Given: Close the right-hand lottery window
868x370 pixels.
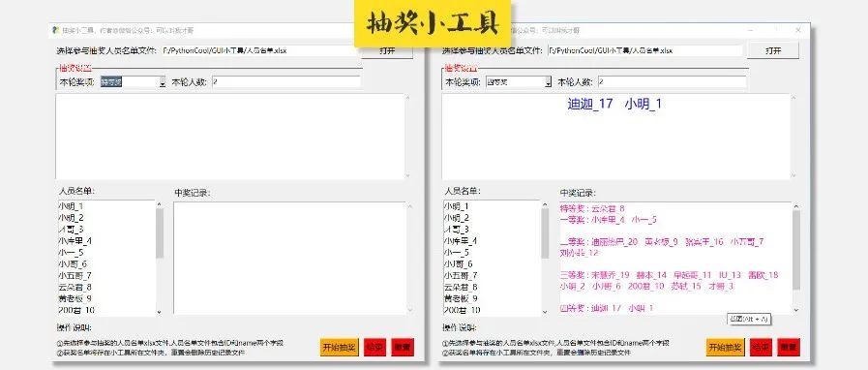Looking at the screenshot, I should point(797,30).
